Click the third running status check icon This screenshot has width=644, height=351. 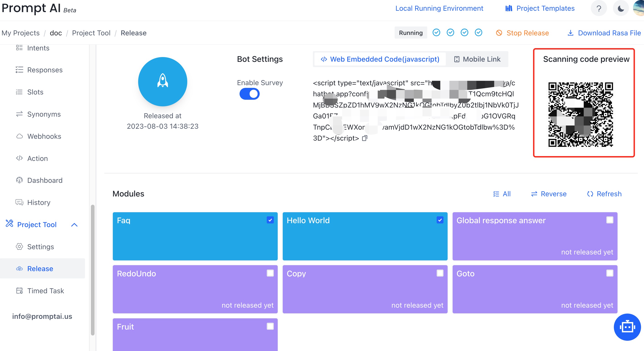(x=464, y=32)
